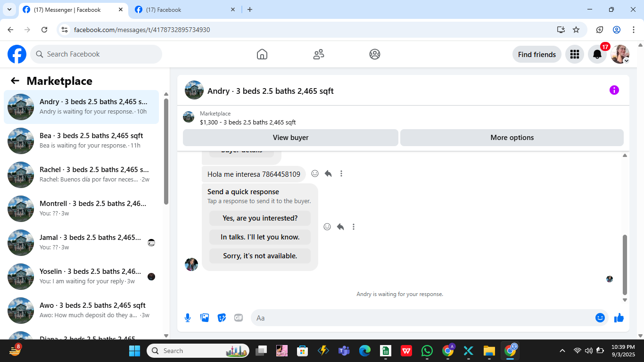This screenshot has height=362, width=644.
Task: Bookmark this page with the star icon
Action: coord(576,30)
